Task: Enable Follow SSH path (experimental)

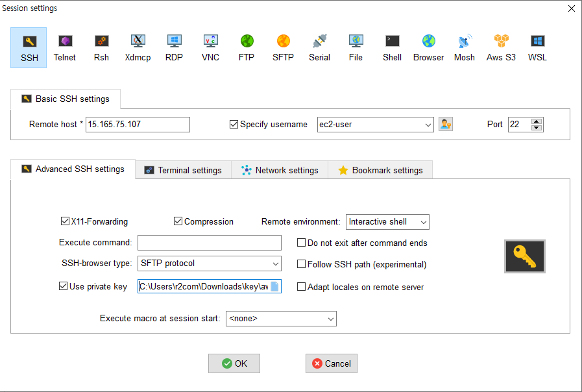Action: click(x=302, y=264)
